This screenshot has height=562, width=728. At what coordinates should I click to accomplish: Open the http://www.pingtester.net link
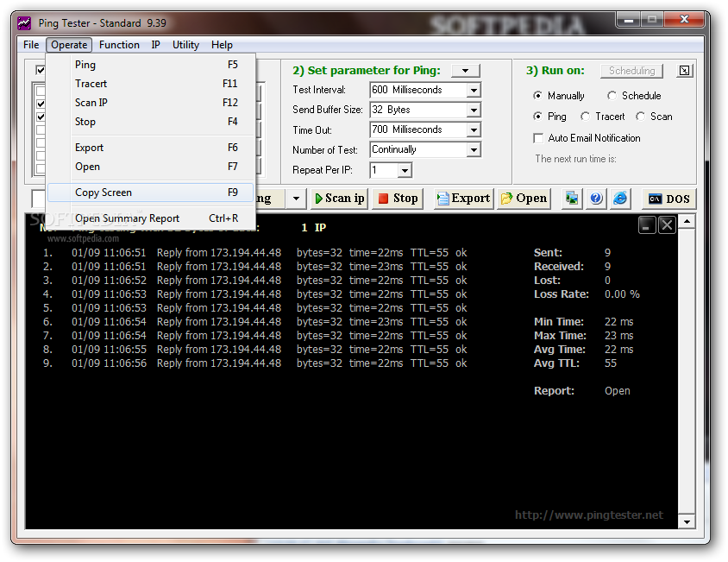coord(589,515)
